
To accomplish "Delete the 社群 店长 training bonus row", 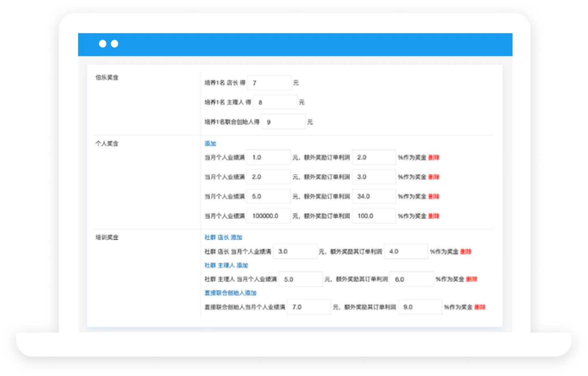I will [466, 252].
